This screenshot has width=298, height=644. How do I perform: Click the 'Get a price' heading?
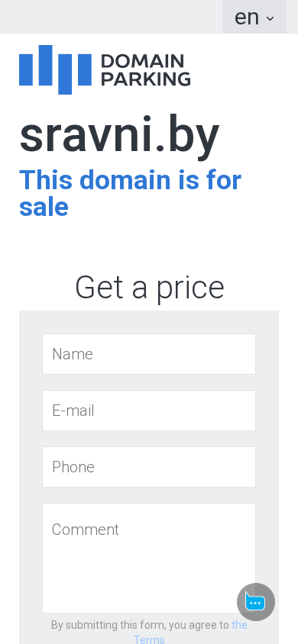150,288
